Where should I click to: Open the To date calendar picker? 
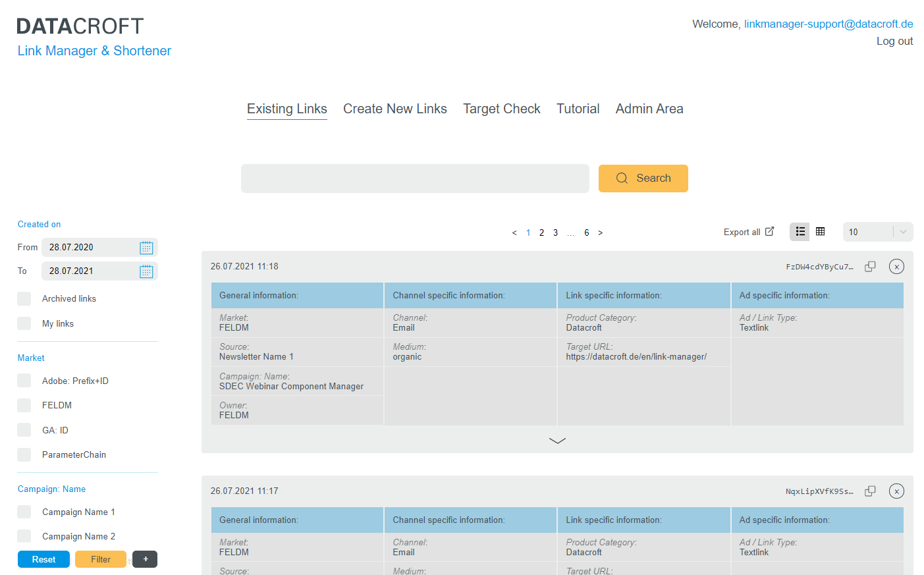tap(146, 271)
